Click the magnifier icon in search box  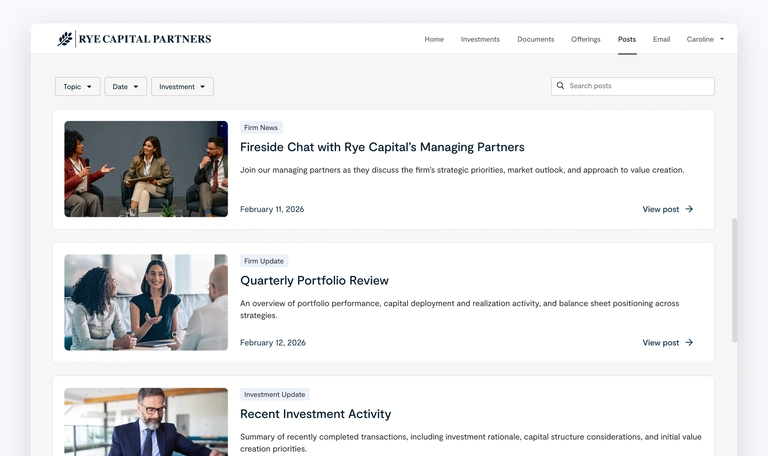coord(561,86)
